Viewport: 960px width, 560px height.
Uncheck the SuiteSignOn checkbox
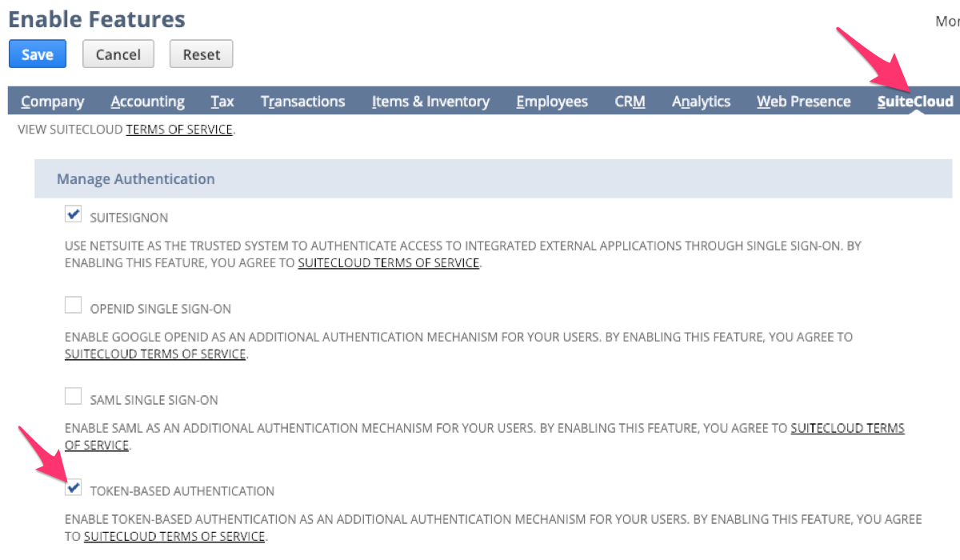(73, 214)
